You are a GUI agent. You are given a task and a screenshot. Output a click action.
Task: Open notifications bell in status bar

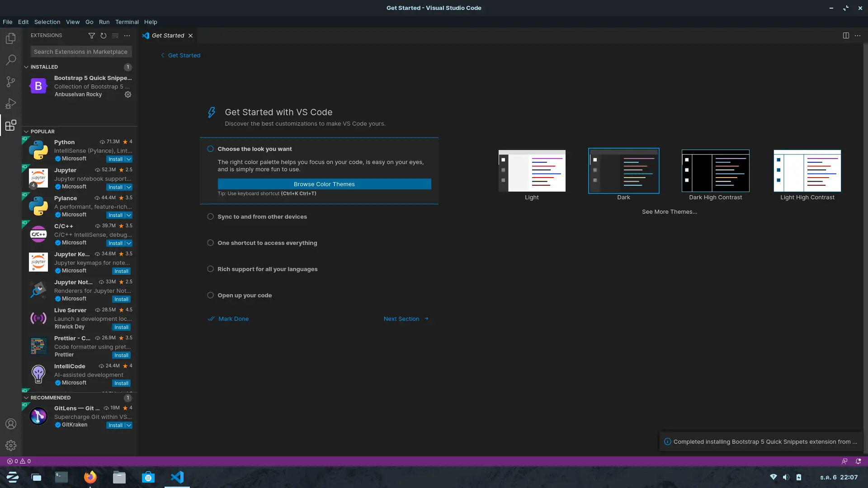coord(858,461)
